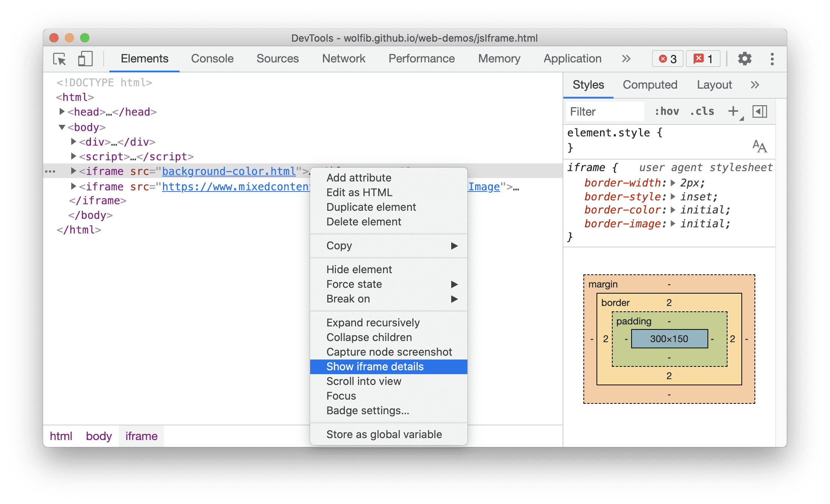Click the Elements panel icon
This screenshot has height=504, width=830.
point(144,57)
